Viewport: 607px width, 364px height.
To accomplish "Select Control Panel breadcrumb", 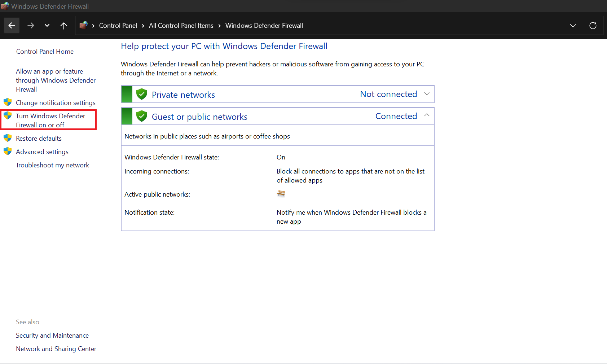I will point(118,26).
